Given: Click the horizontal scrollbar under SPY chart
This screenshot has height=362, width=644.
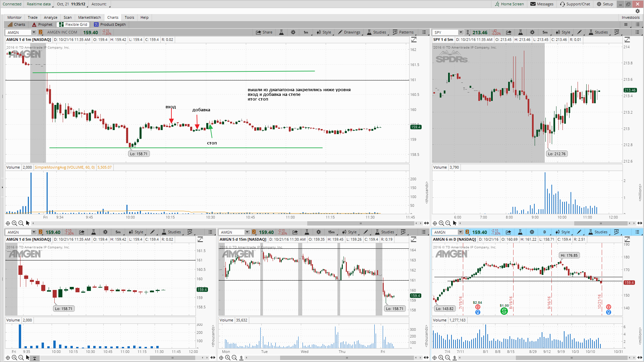Looking at the screenshot, I should pyautogui.click(x=600, y=223).
